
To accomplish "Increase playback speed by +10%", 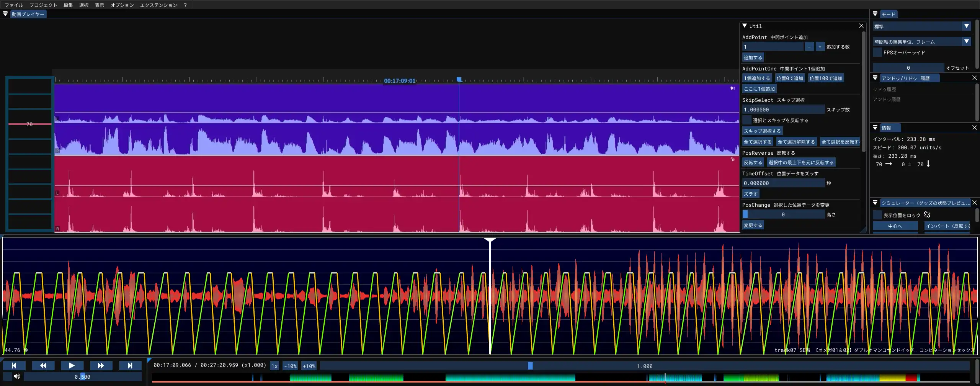I will pos(309,366).
